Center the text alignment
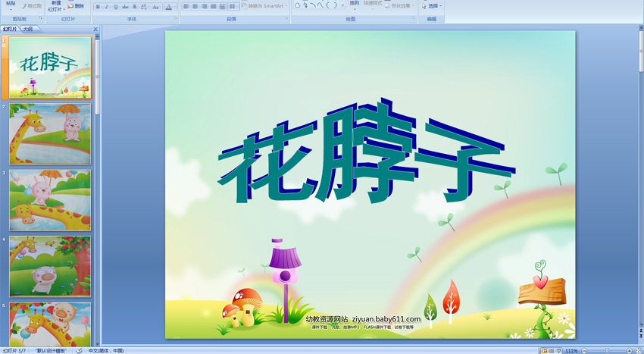 [x=195, y=7]
